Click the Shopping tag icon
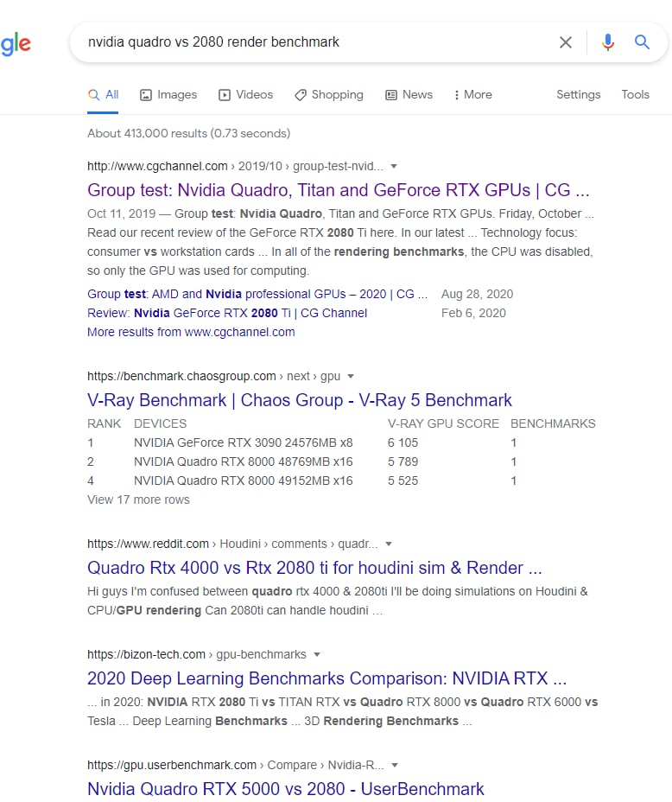 301,94
